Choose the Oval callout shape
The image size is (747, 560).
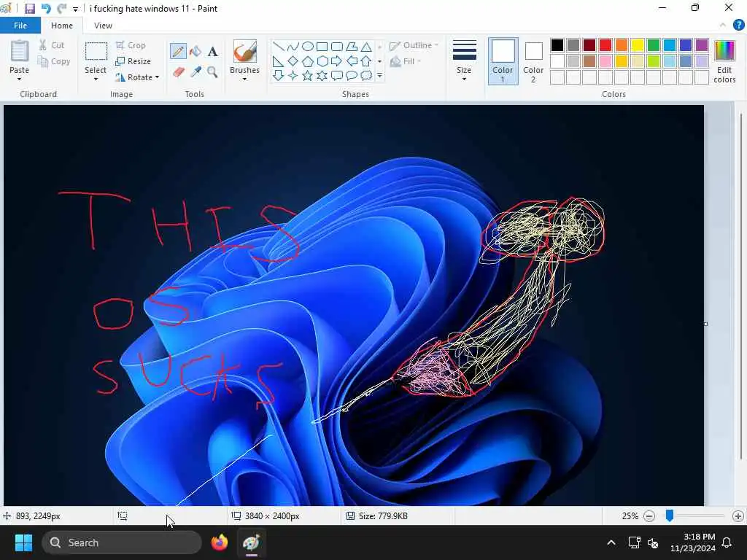pos(352,76)
